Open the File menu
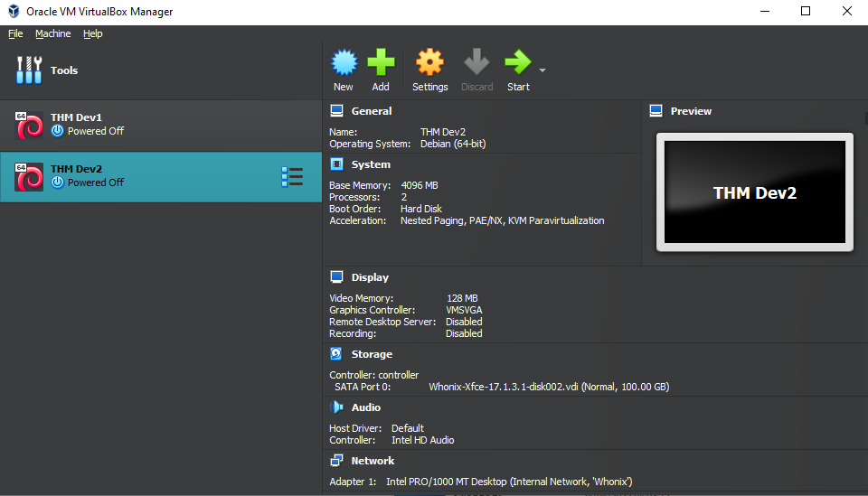 pos(15,33)
